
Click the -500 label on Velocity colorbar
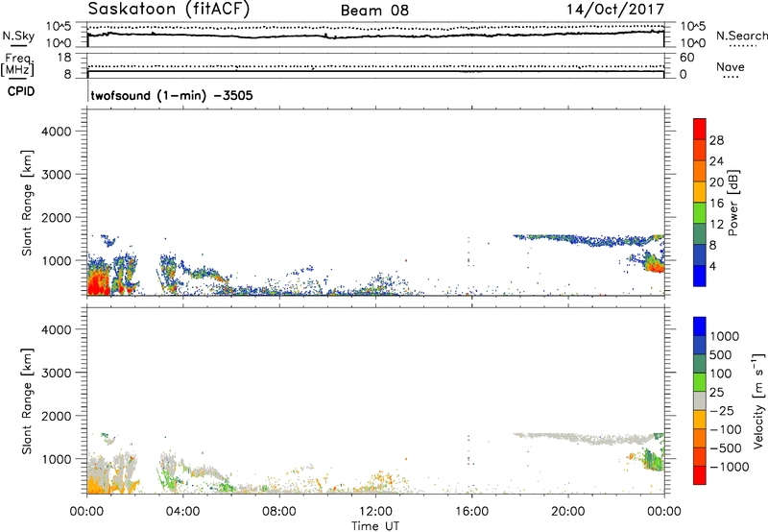coord(726,448)
